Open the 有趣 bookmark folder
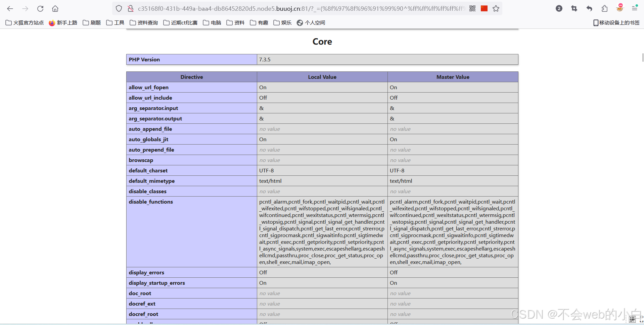 click(259, 23)
